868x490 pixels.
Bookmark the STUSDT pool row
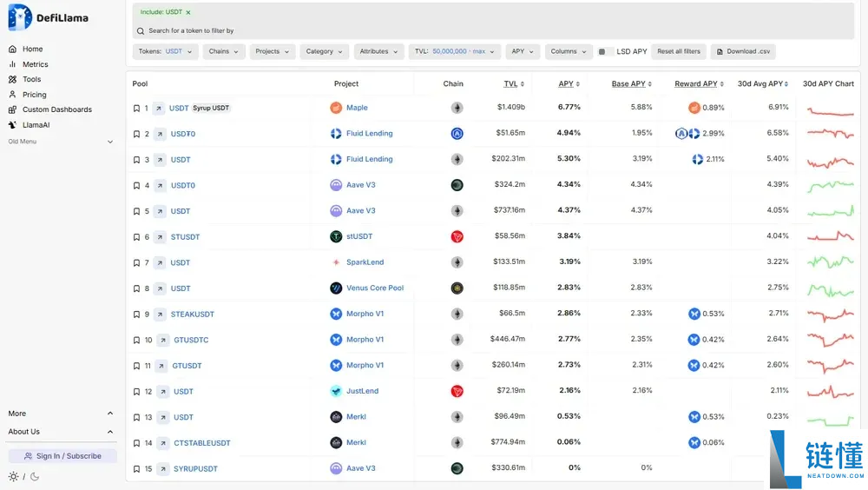pyautogui.click(x=136, y=236)
